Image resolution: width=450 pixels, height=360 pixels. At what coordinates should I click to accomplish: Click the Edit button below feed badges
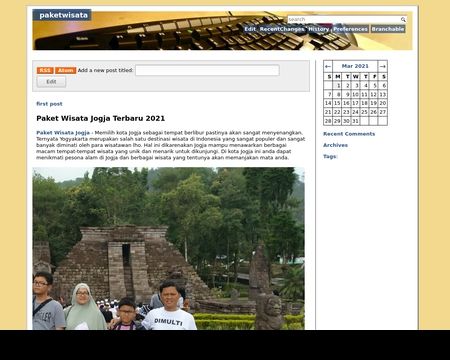coord(51,82)
